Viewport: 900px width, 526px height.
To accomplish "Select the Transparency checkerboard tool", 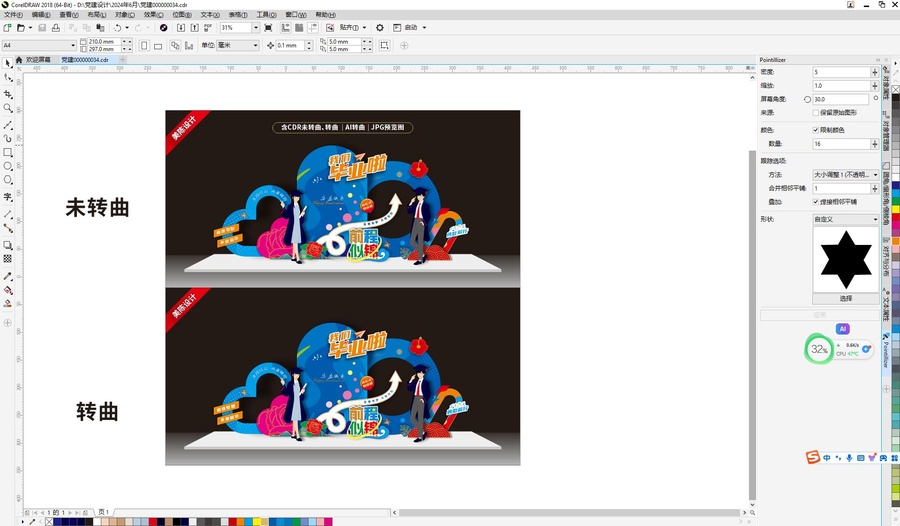I will coord(7,259).
